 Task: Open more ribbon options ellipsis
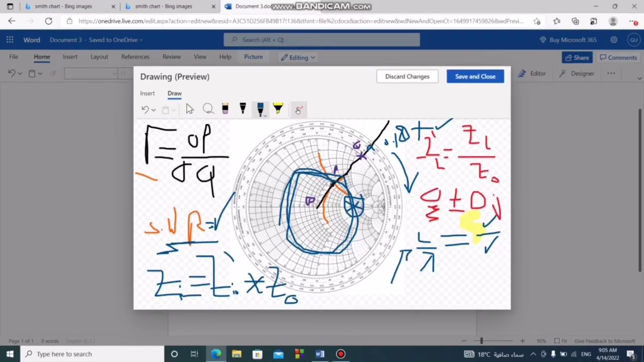click(611, 73)
